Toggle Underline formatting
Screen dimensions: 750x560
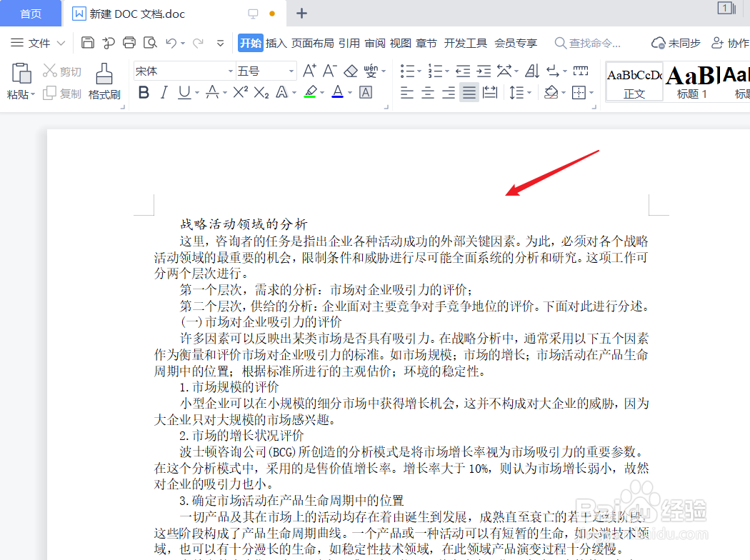tap(184, 92)
